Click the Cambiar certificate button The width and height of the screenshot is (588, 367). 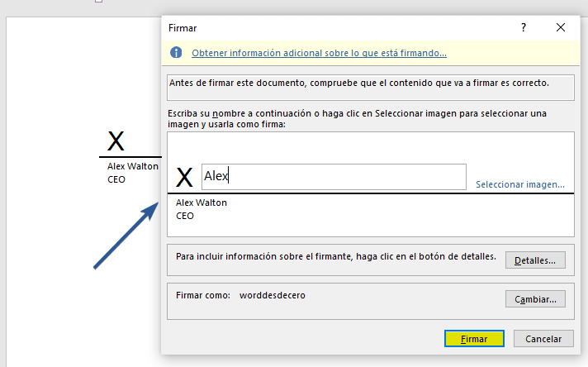pyautogui.click(x=535, y=299)
